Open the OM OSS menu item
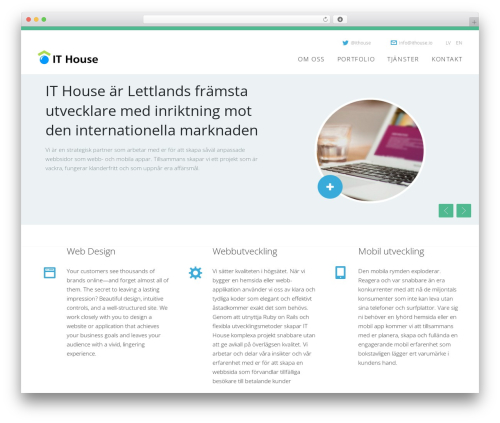 311,59
